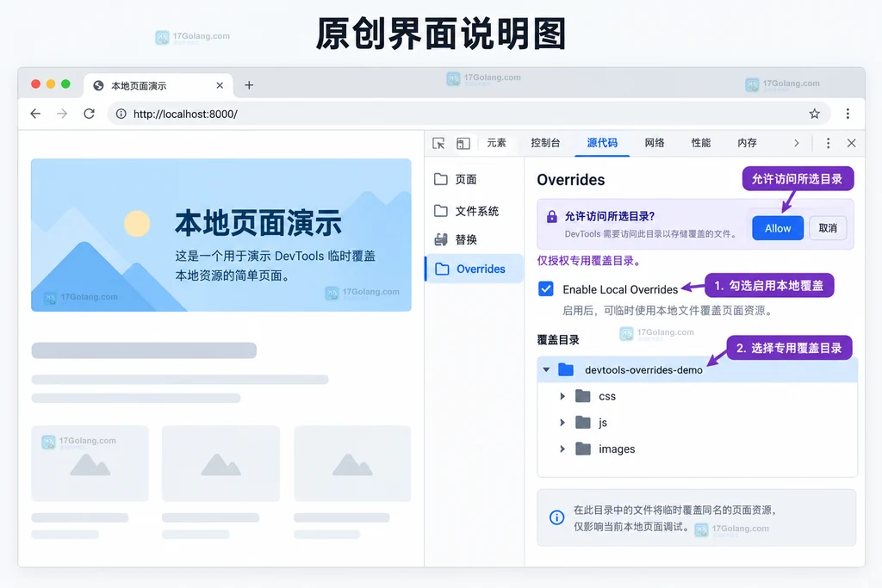Viewport: 882px width, 588px height.
Task: Reload the page with refresh icon
Action: tap(89, 114)
